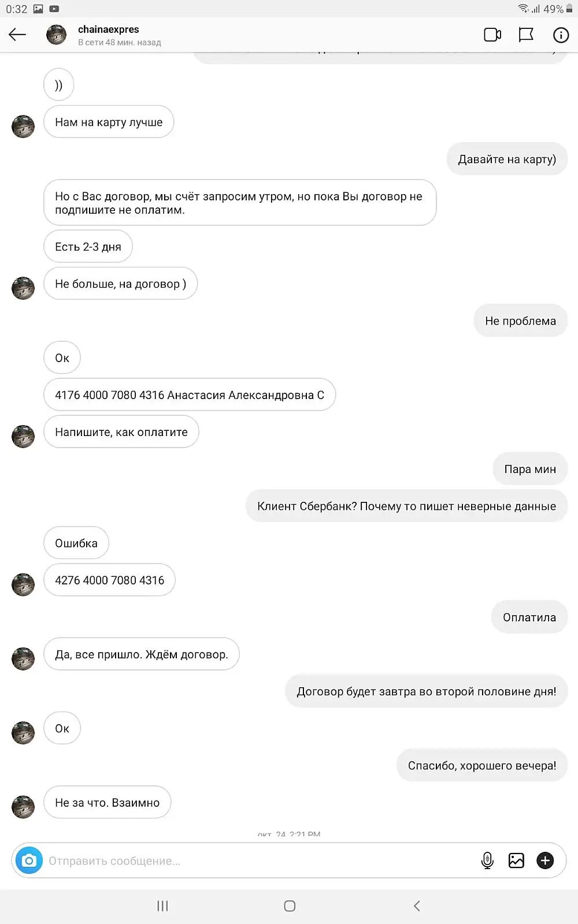The height and width of the screenshot is (924, 578).
Task: Tap the 'Оплатила' sent message
Action: (529, 617)
